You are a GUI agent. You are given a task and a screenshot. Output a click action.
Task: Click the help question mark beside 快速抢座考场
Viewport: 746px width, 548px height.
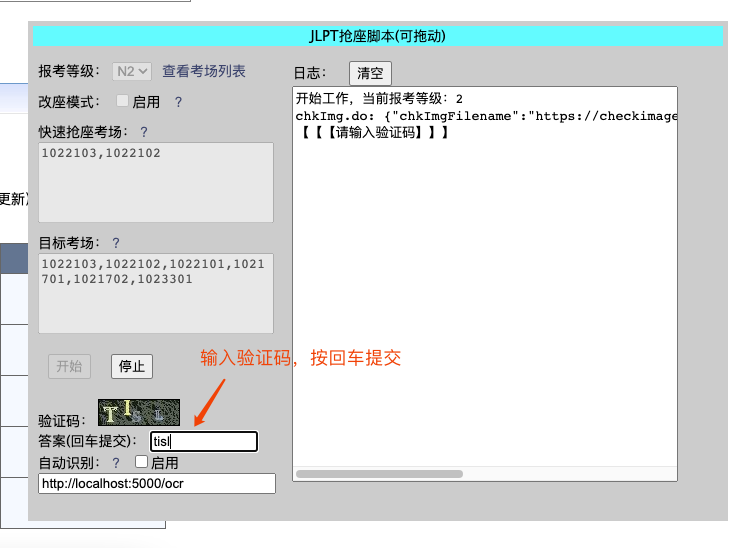[x=144, y=132]
